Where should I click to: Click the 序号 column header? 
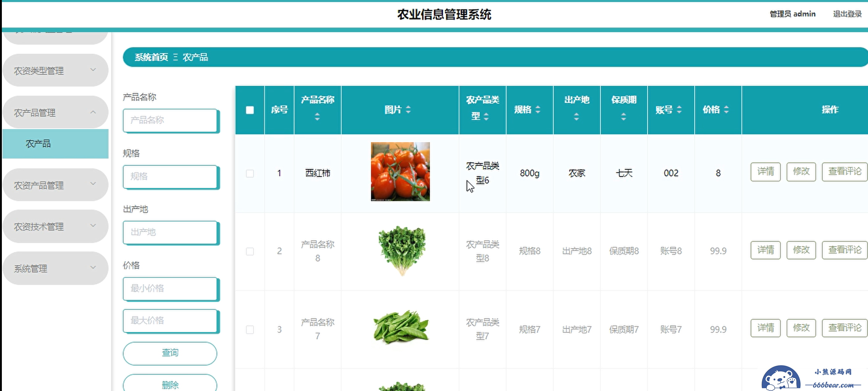coord(279,110)
